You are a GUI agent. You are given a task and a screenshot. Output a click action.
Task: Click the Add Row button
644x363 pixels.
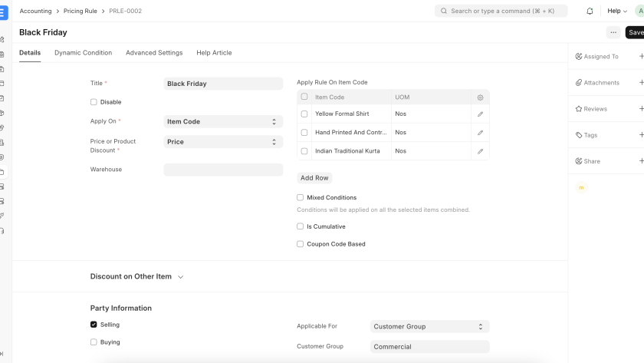(314, 178)
